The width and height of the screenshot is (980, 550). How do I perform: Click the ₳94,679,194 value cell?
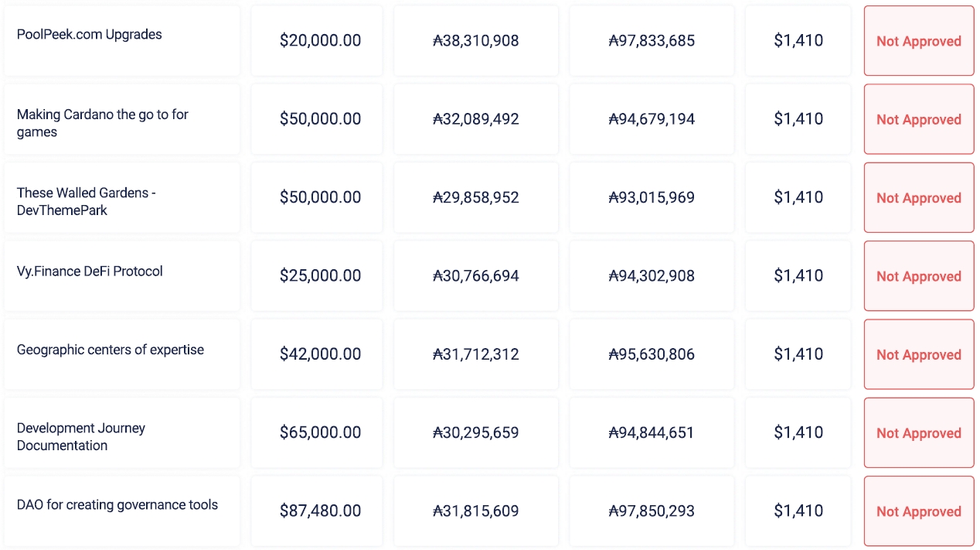pos(652,119)
